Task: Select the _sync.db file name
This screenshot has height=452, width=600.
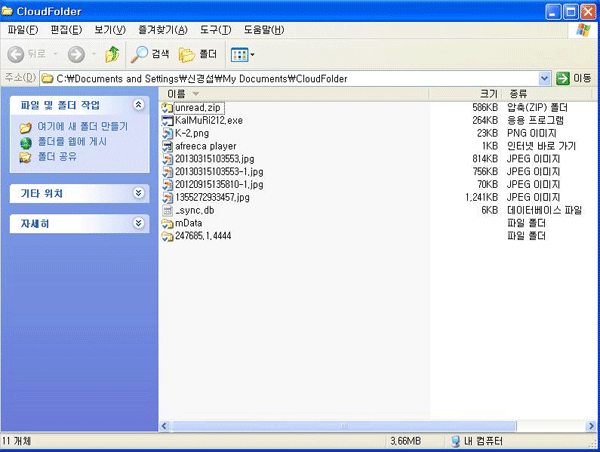Action: (x=195, y=210)
